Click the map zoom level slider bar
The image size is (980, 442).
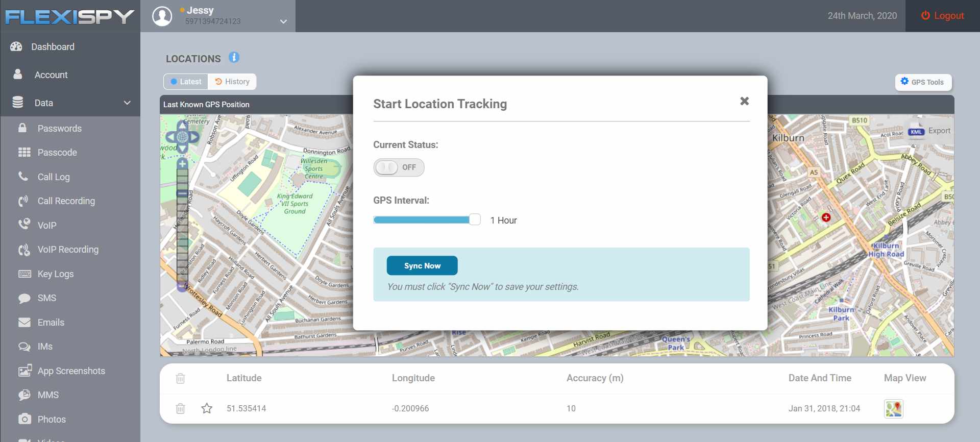[x=182, y=225]
